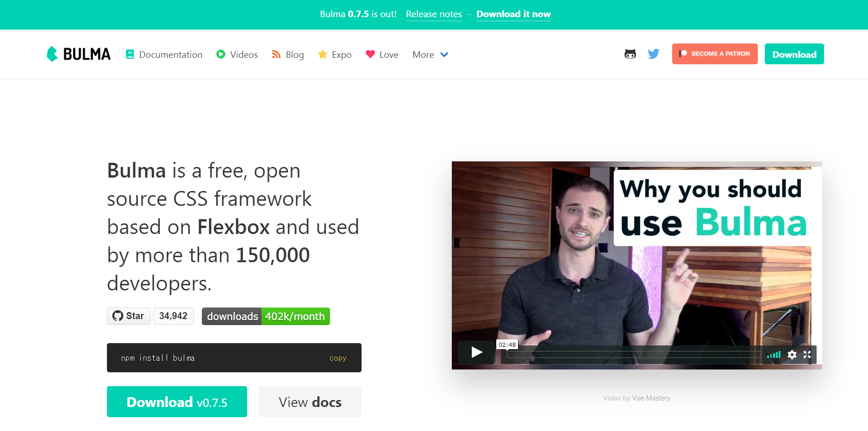868x431 pixels.
Task: Open the Twitter bird icon link
Action: (654, 54)
